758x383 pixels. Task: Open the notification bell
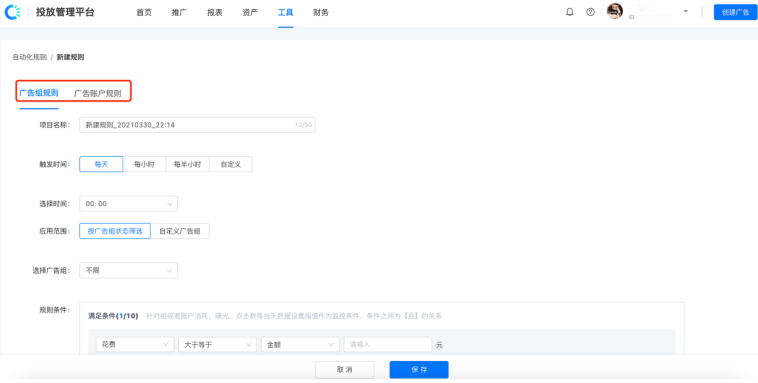point(569,12)
